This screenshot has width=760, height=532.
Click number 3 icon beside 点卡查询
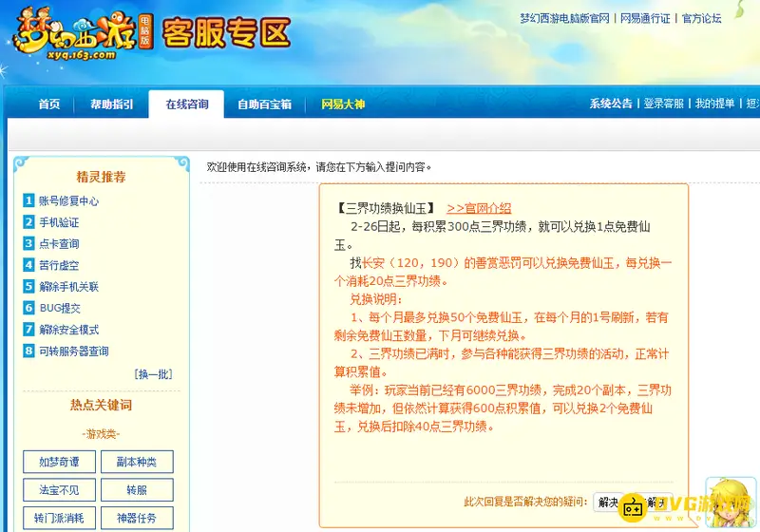(x=28, y=243)
